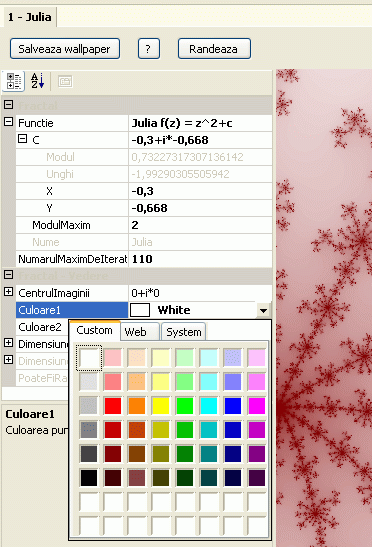The image size is (372, 547).
Task: Click the Randeaza button
Action: click(214, 49)
